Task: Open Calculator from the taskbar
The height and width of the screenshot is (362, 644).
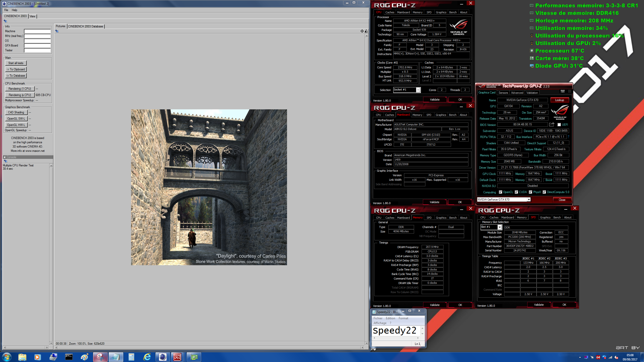Action: 131,357
